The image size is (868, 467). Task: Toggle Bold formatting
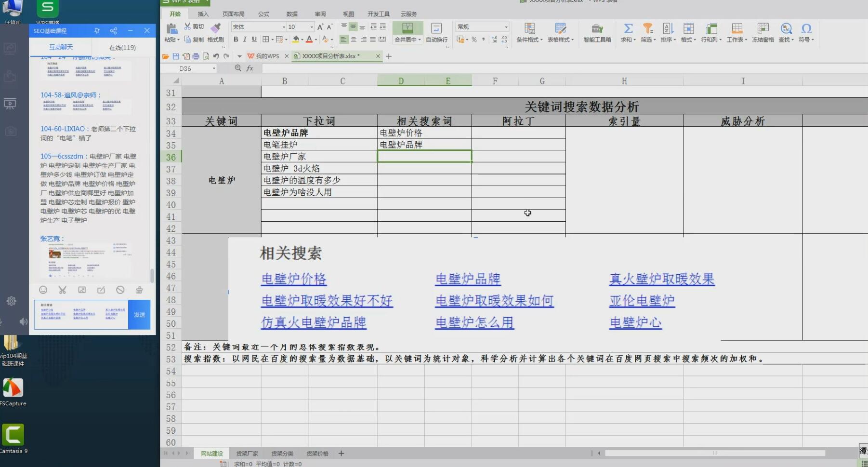click(x=236, y=40)
